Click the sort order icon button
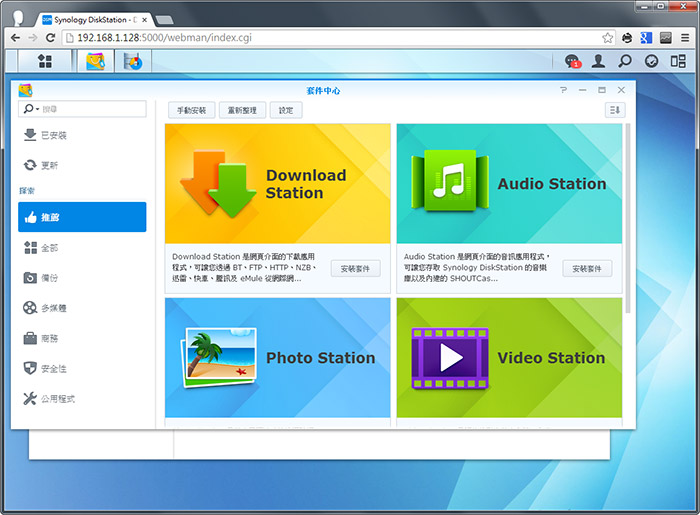This screenshot has width=700, height=515. coord(615,110)
